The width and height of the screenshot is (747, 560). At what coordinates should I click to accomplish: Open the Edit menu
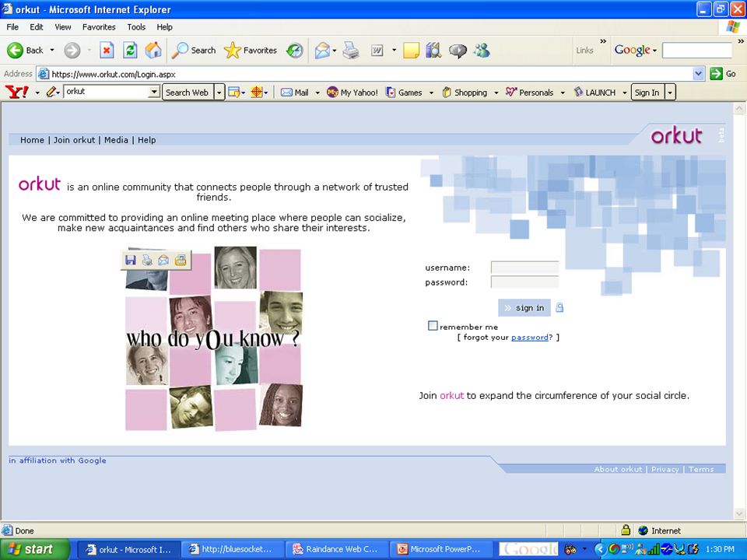coord(37,27)
